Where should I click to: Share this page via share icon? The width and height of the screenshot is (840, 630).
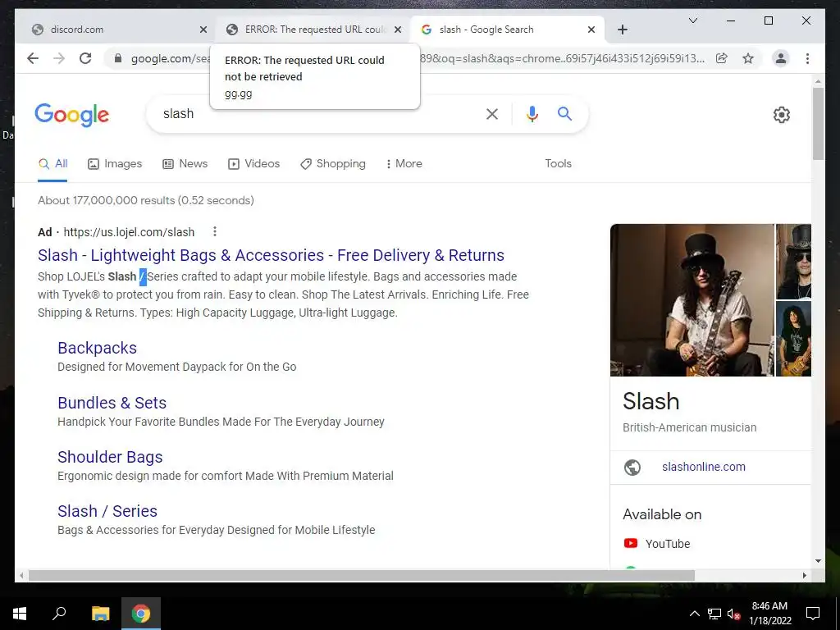point(722,58)
